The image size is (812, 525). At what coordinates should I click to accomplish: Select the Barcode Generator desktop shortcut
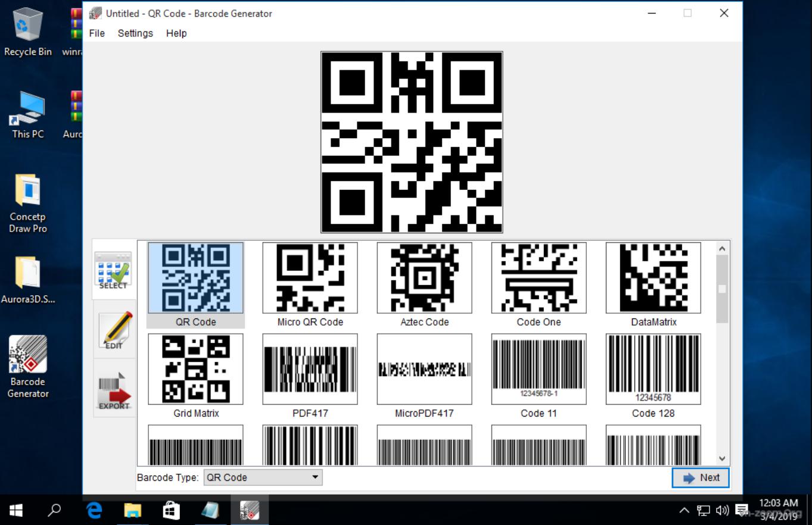[27, 367]
